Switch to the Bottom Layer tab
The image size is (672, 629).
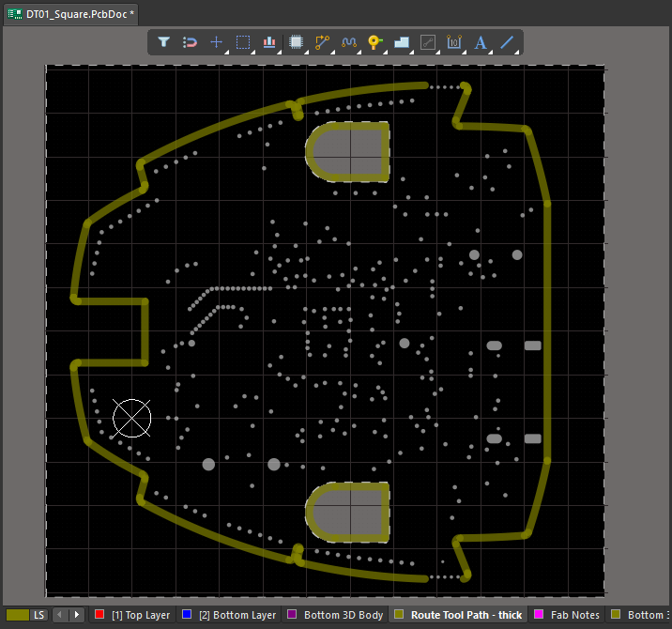point(229,615)
